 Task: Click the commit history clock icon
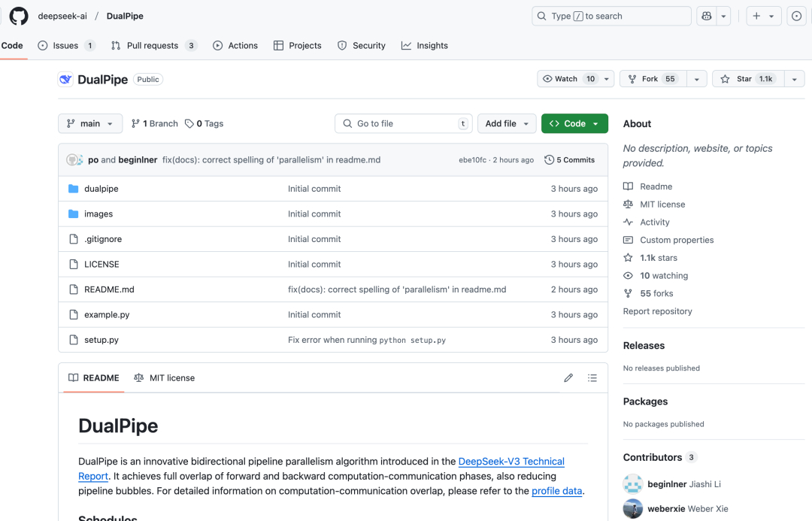[x=549, y=160]
